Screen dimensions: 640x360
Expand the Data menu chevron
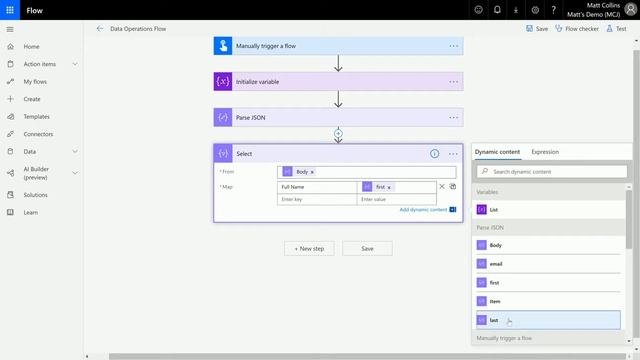click(x=75, y=151)
